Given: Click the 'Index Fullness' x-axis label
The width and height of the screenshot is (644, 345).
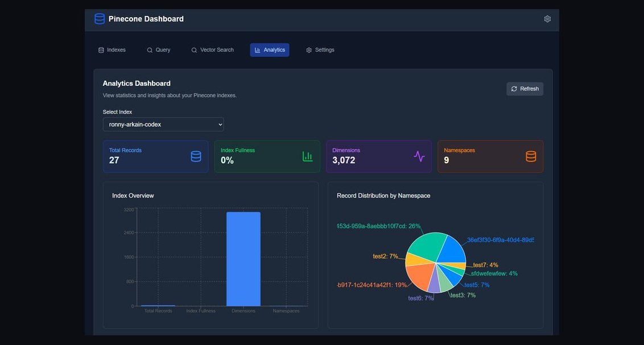Looking at the screenshot, I should point(201,311).
